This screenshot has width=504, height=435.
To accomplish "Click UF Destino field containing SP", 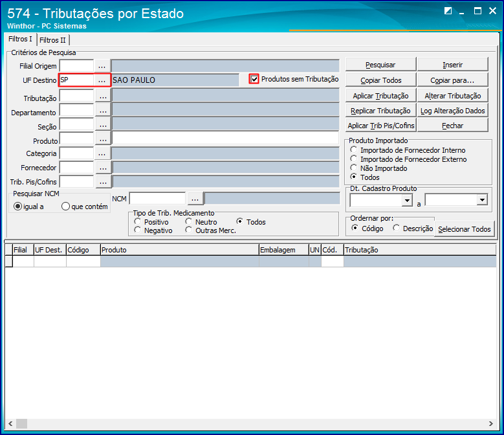I will click(x=76, y=80).
